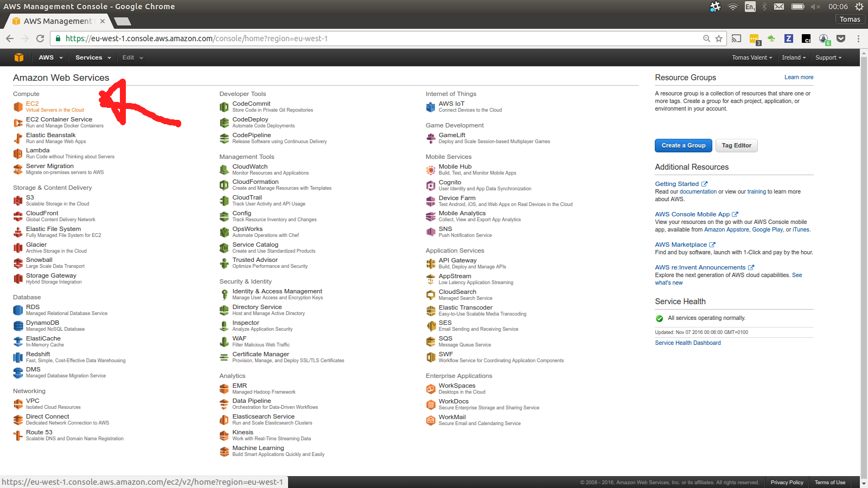Open the Elasticsearch Service link
The height and width of the screenshot is (488, 868).
click(263, 416)
